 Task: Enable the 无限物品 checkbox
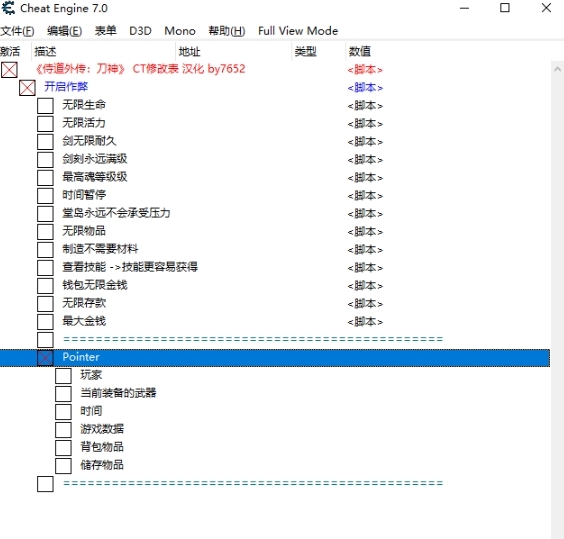point(45,231)
